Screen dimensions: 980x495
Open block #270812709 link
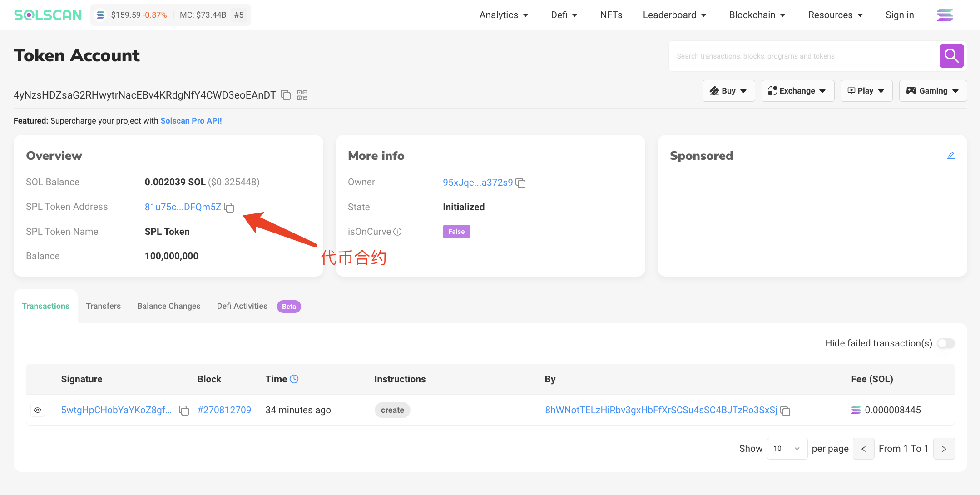224,410
